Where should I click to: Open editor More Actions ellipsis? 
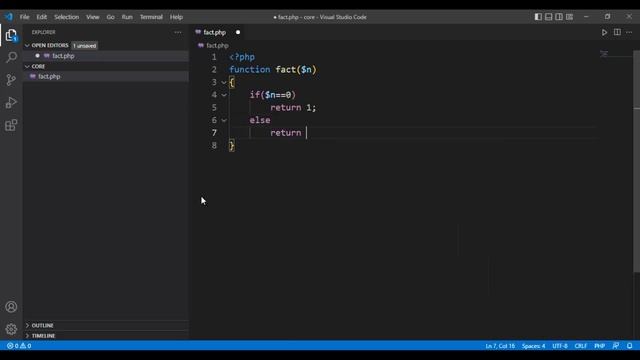[x=629, y=32]
